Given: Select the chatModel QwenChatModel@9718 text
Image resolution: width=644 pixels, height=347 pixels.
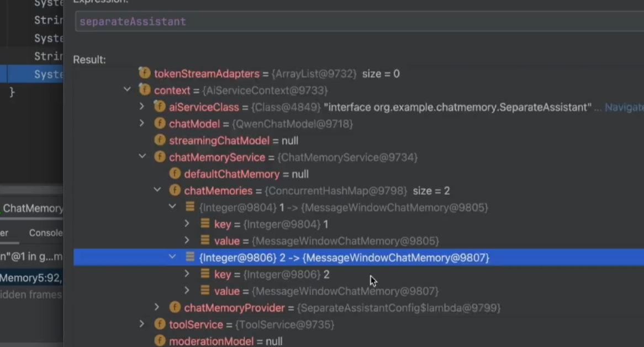Looking at the screenshot, I should [261, 124].
